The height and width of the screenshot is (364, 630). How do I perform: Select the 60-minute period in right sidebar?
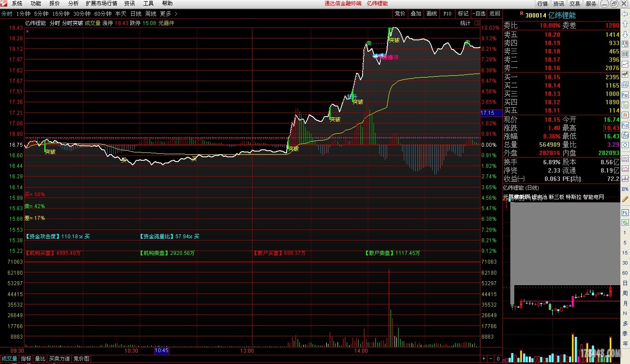coord(625,272)
